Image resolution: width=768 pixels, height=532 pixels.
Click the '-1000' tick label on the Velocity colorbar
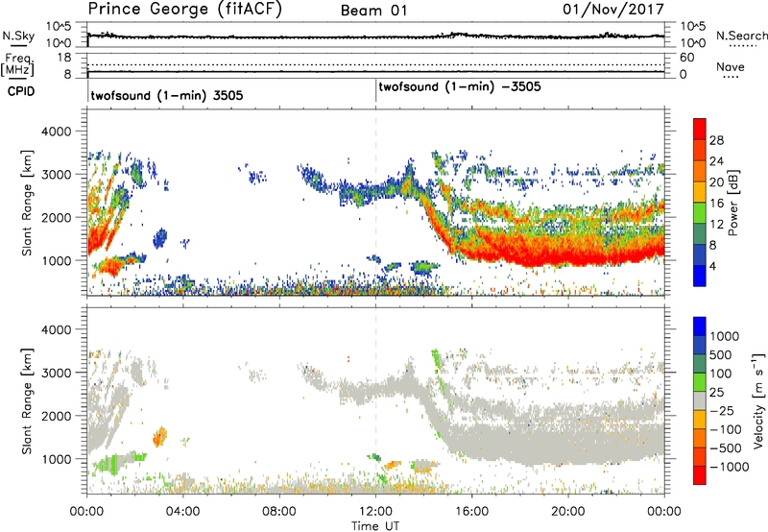(x=729, y=467)
